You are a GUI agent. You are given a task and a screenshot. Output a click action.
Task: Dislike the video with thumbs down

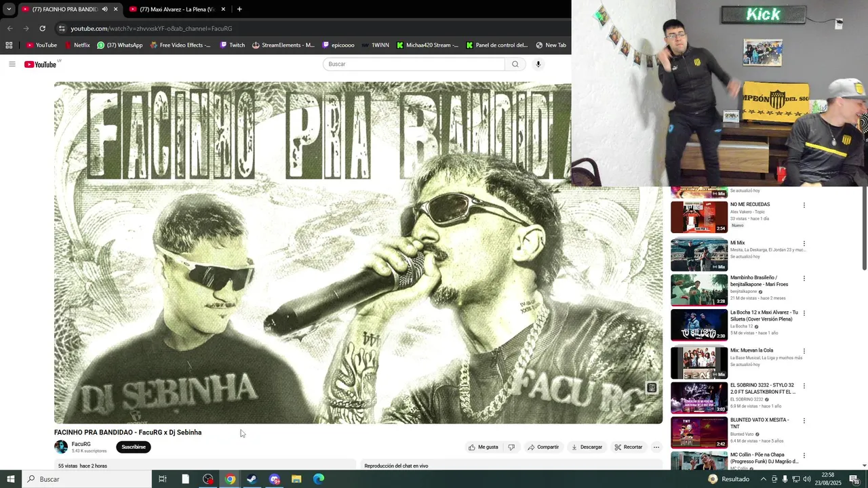(511, 447)
